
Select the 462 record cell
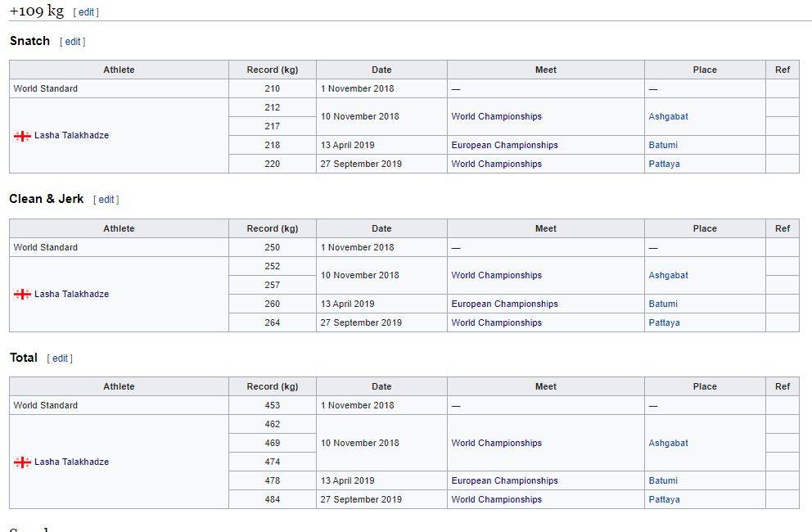click(273, 424)
